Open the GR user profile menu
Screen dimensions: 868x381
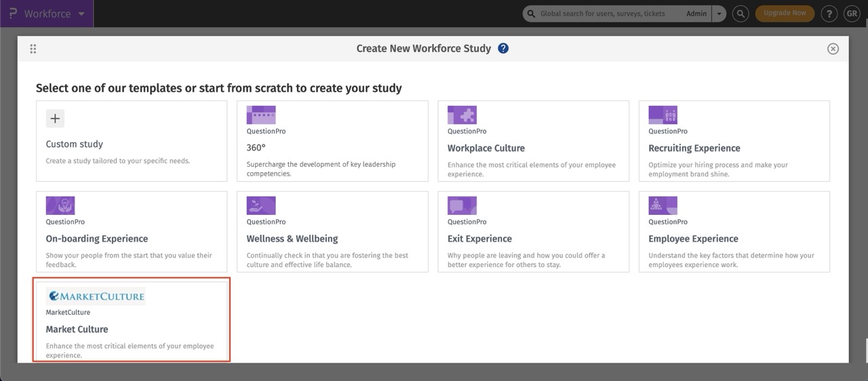tap(851, 14)
